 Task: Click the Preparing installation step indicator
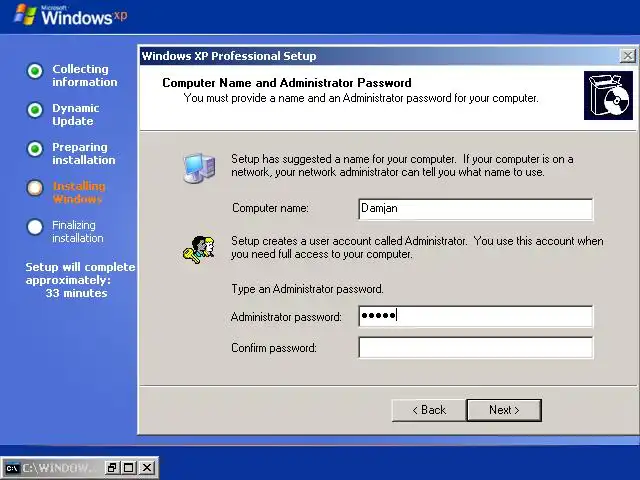coord(35,149)
